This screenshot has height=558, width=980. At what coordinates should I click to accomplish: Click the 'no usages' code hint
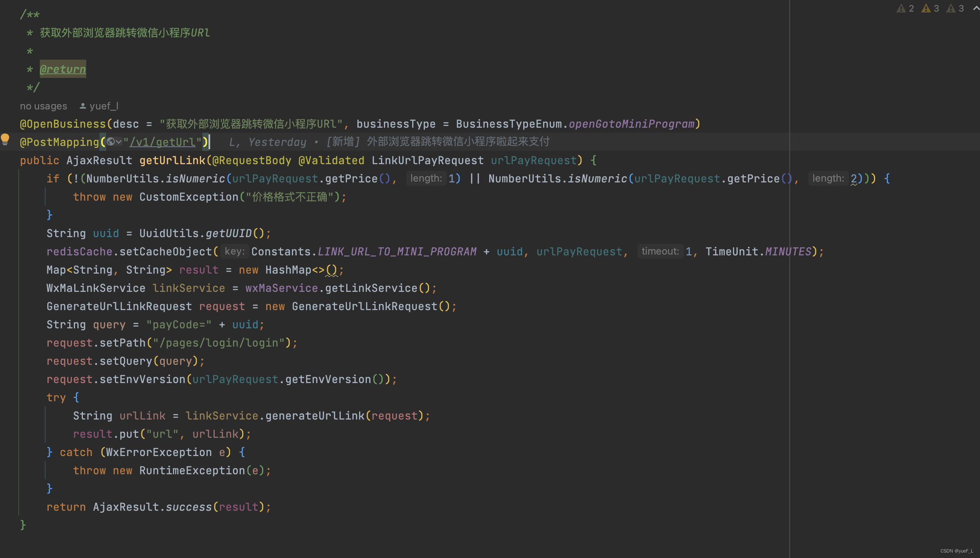43,106
